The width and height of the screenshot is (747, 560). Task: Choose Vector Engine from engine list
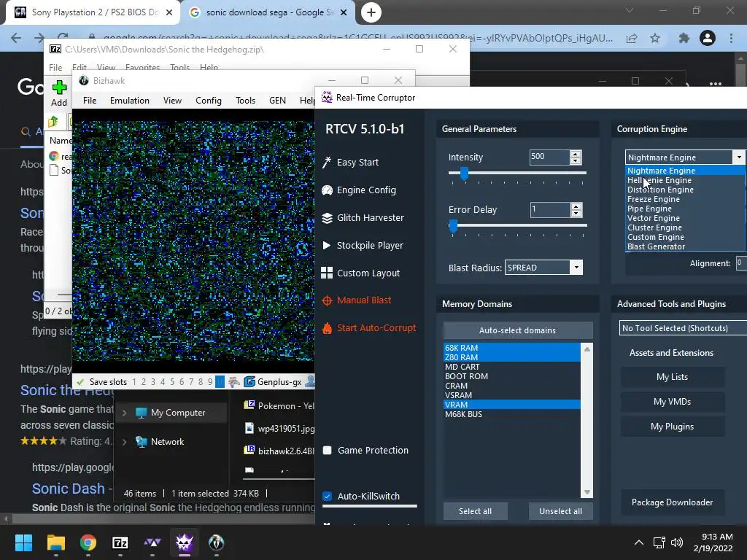click(x=685, y=218)
